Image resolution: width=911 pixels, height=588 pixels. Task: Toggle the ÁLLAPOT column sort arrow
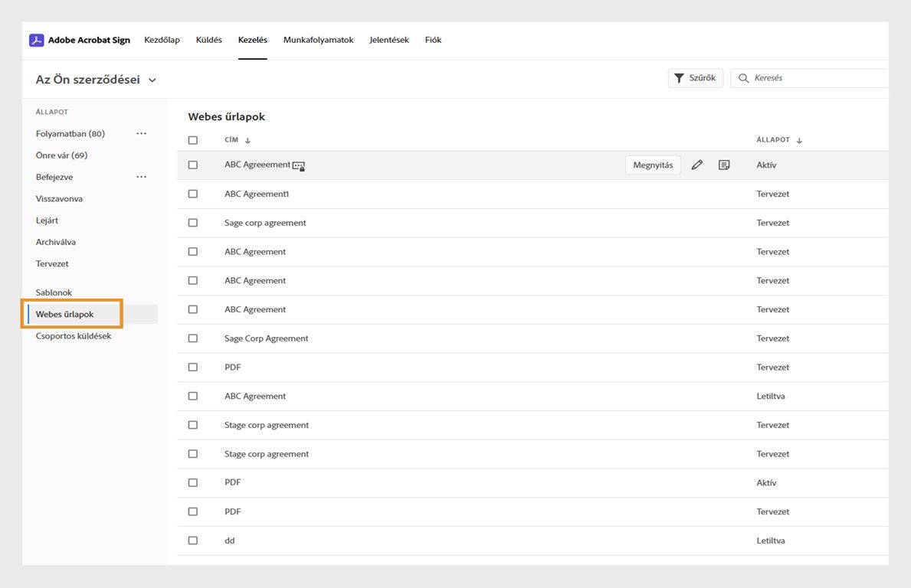click(799, 140)
